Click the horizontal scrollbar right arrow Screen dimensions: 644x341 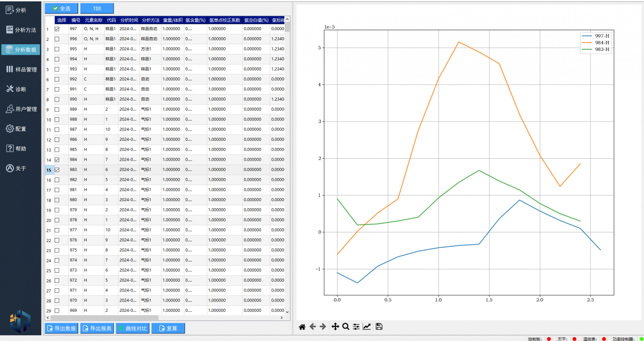pos(282,317)
